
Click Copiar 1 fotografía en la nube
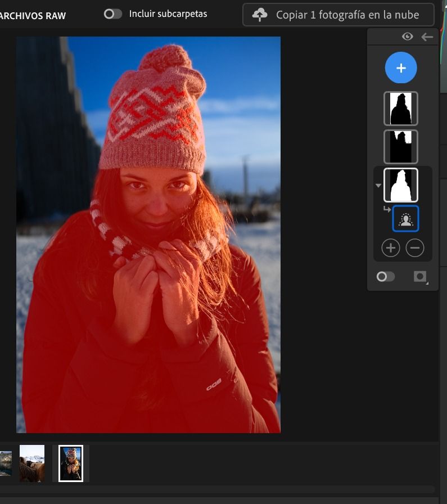tap(347, 15)
